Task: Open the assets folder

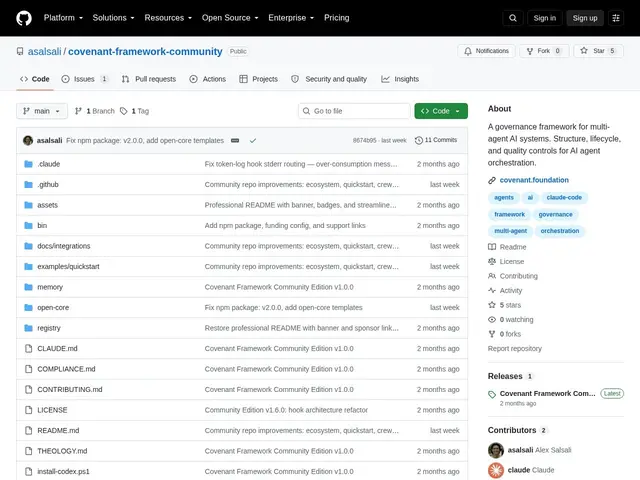Action: point(47,205)
